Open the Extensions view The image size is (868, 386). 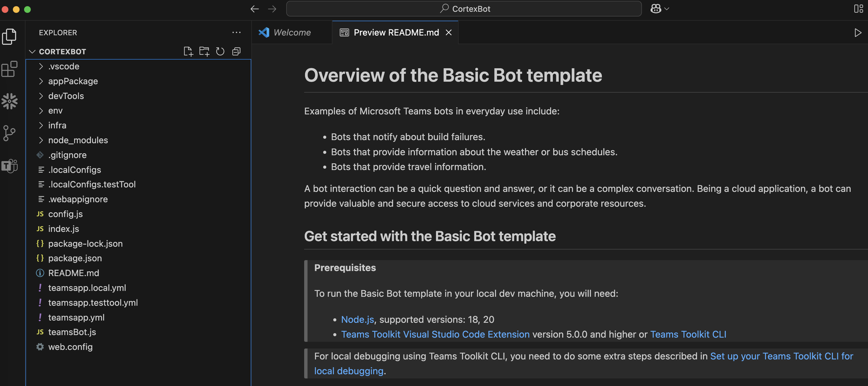tap(10, 69)
